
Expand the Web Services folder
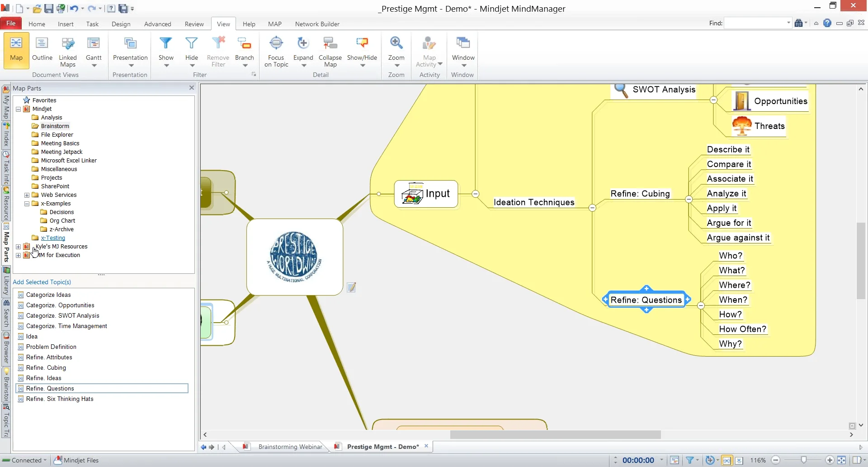click(27, 195)
